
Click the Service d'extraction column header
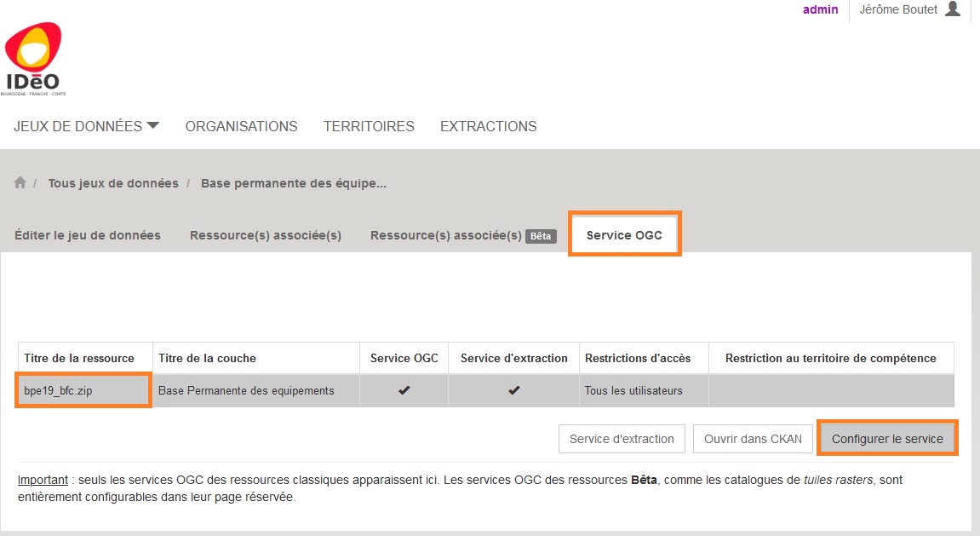point(513,359)
